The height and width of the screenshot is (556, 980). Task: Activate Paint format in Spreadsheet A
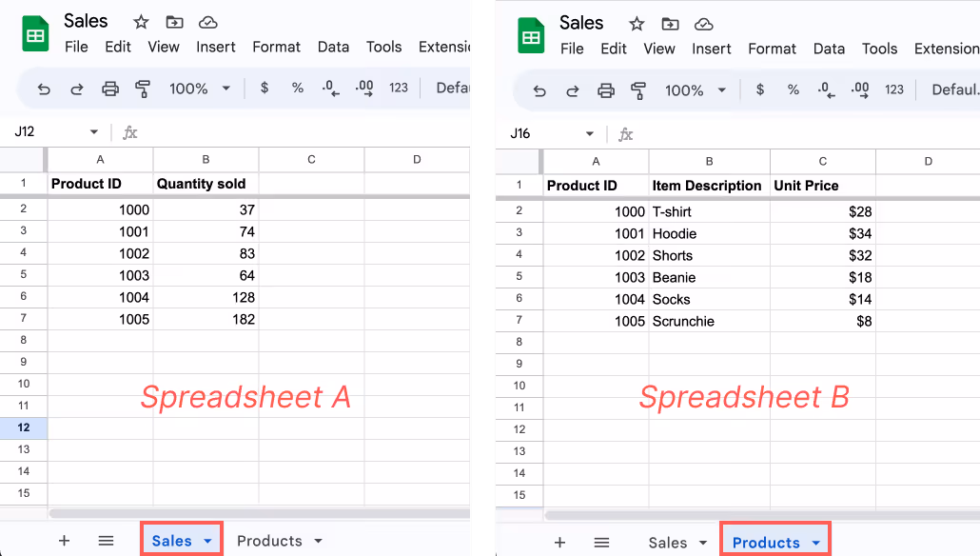click(143, 89)
